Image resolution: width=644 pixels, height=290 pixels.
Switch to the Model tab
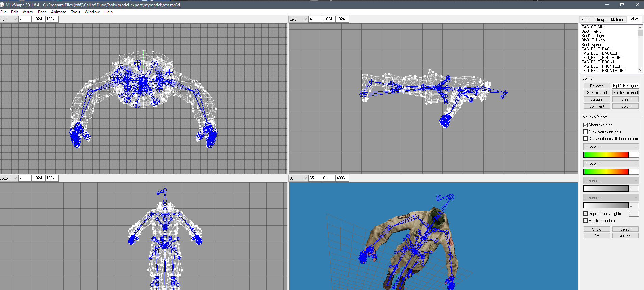[x=586, y=20]
